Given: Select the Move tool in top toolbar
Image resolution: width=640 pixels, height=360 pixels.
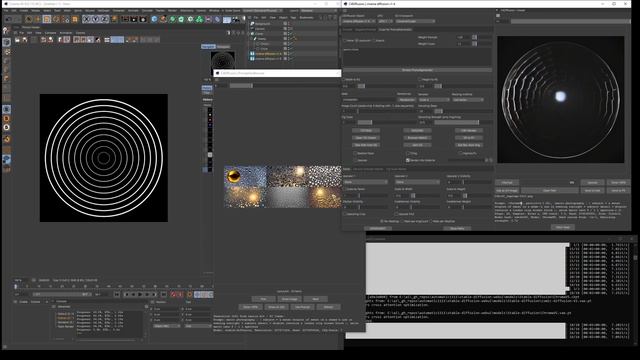Looking at the screenshot, I should tap(38, 19).
